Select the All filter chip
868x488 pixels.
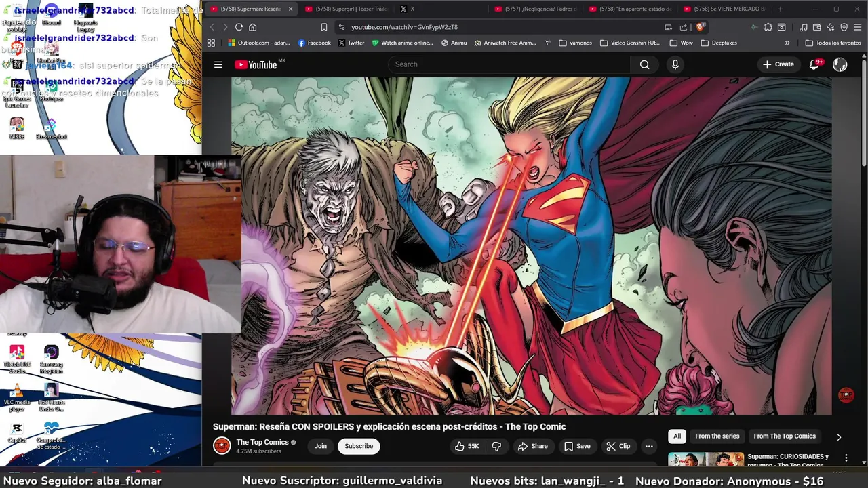[677, 436]
